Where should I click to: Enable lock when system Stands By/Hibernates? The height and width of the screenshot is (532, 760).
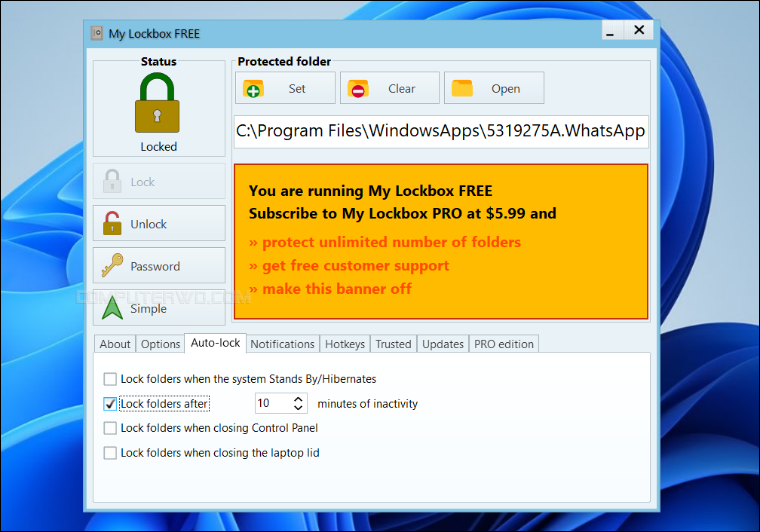110,380
